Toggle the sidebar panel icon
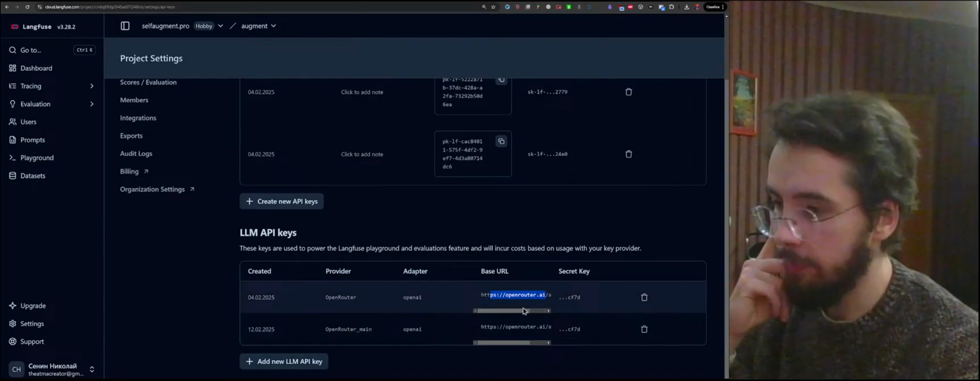 [125, 26]
